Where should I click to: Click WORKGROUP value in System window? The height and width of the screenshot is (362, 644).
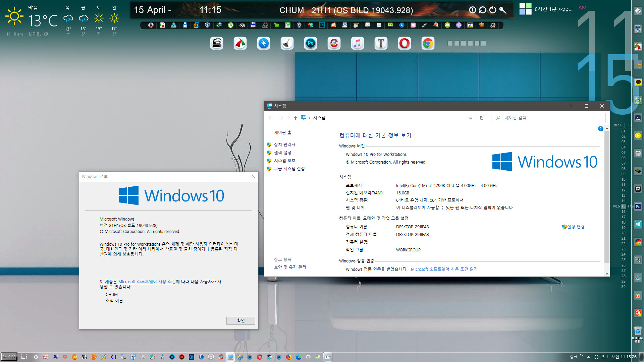[x=408, y=250]
